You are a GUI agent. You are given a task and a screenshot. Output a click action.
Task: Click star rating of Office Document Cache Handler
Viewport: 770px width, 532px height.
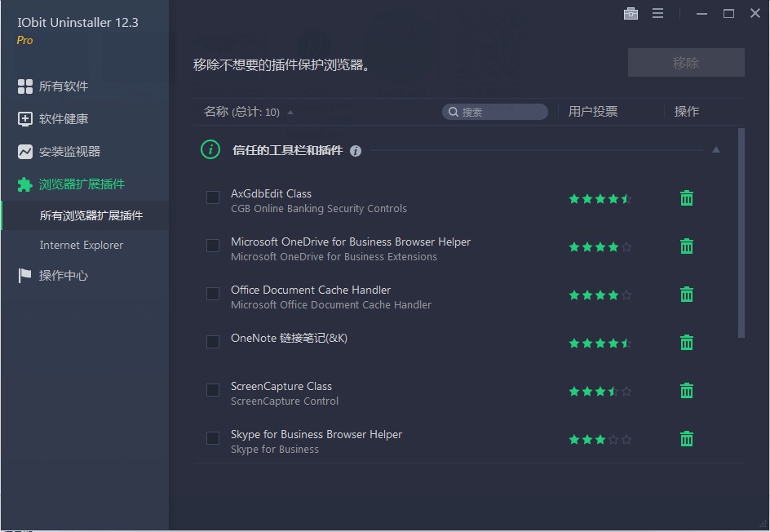[x=600, y=295]
